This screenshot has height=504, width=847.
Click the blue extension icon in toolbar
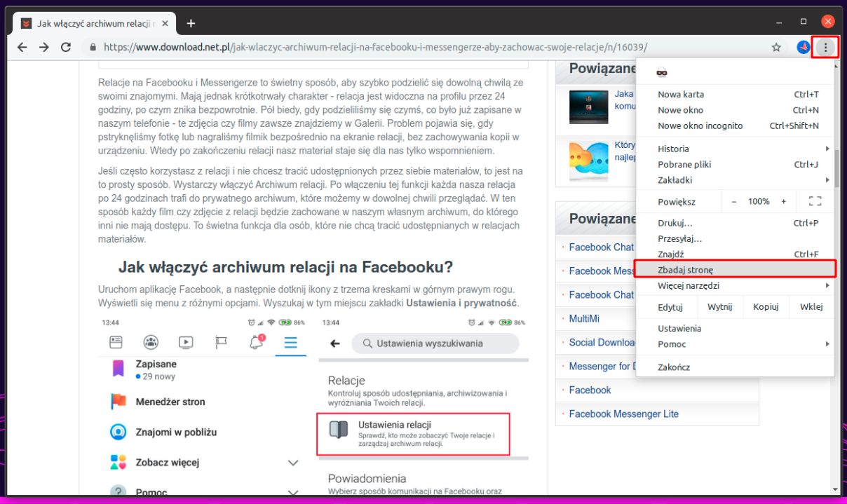(804, 48)
